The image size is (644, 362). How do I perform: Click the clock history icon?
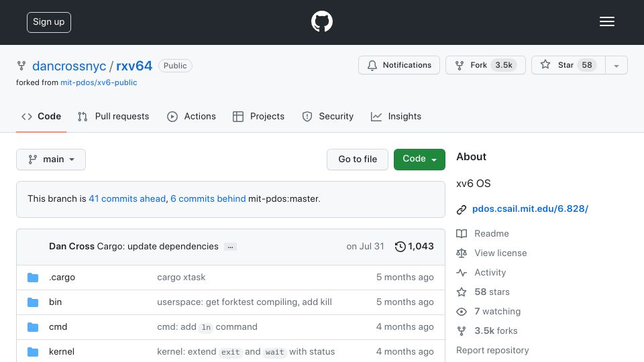pos(400,247)
